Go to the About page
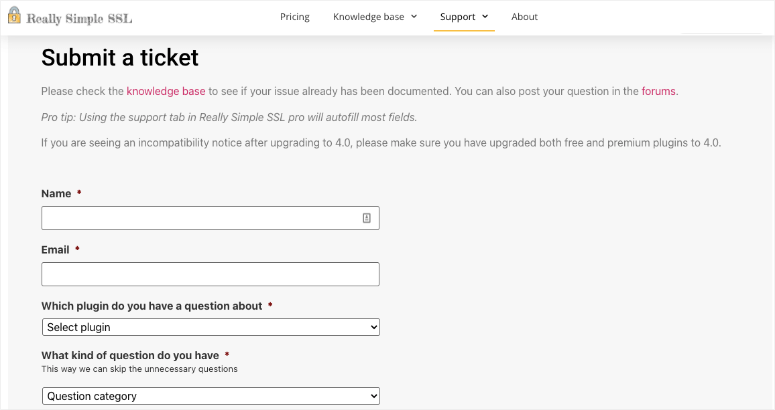The image size is (775, 410). [524, 17]
